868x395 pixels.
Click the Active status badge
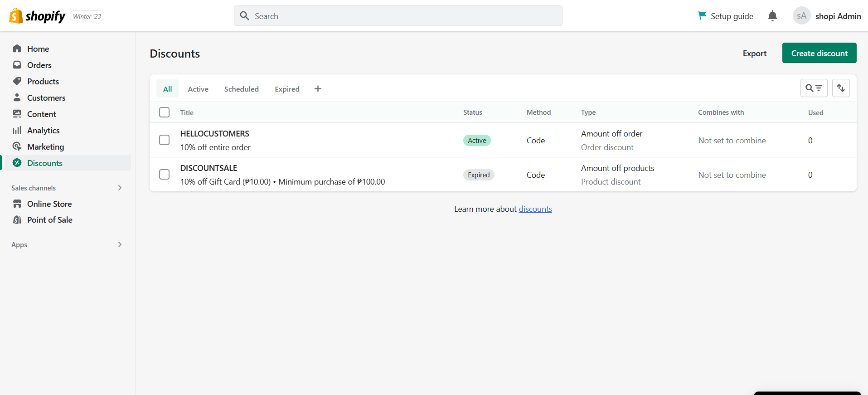[477, 140]
